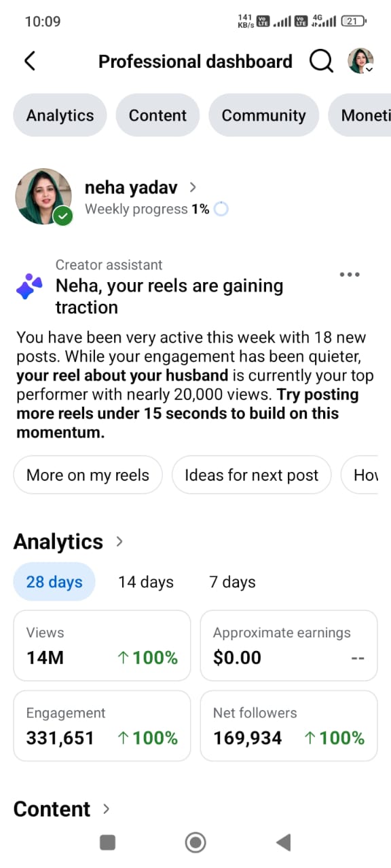The image size is (391, 868).
Task: Expand the Analytics section chevron
Action: pos(119,541)
